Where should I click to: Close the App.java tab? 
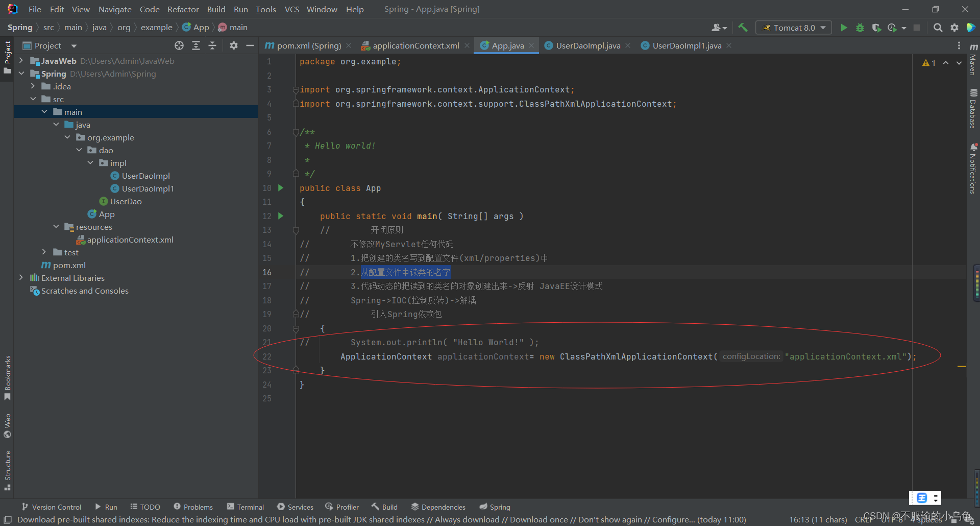[531, 45]
